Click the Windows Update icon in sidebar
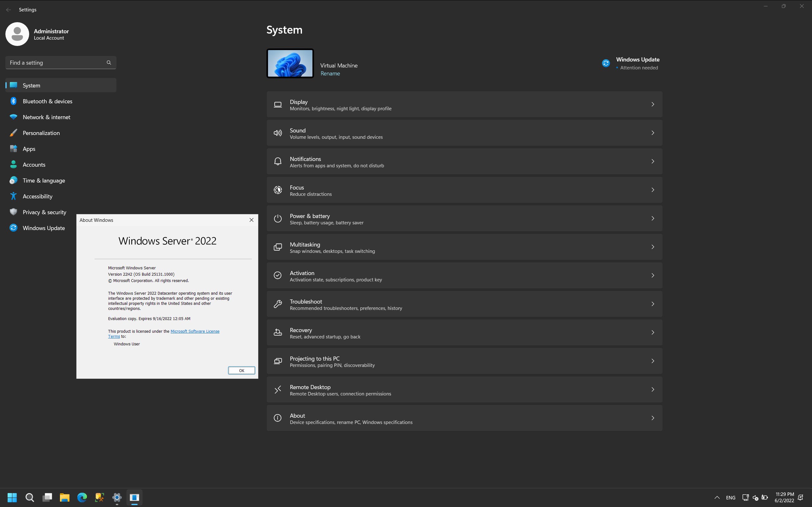Image resolution: width=812 pixels, height=507 pixels. (13, 228)
